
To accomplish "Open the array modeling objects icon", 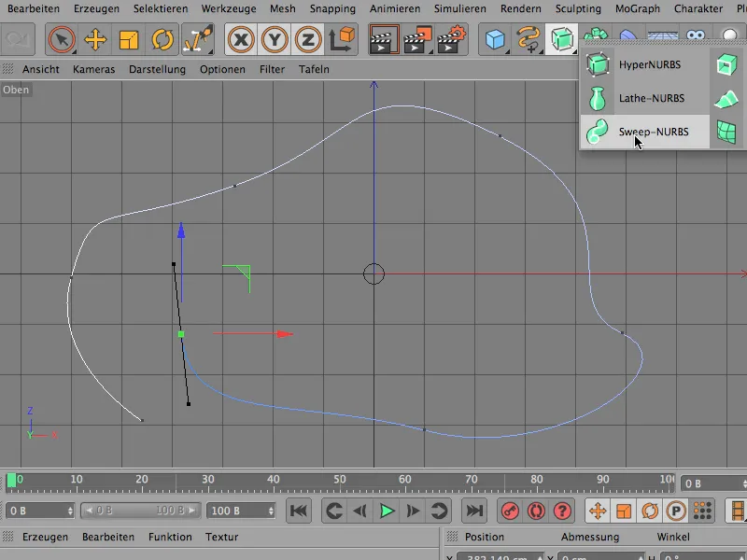I will [596, 34].
